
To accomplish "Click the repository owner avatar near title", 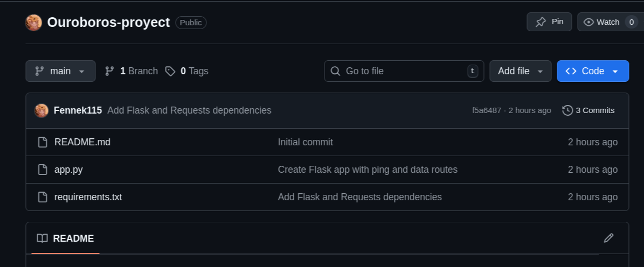I will (34, 23).
